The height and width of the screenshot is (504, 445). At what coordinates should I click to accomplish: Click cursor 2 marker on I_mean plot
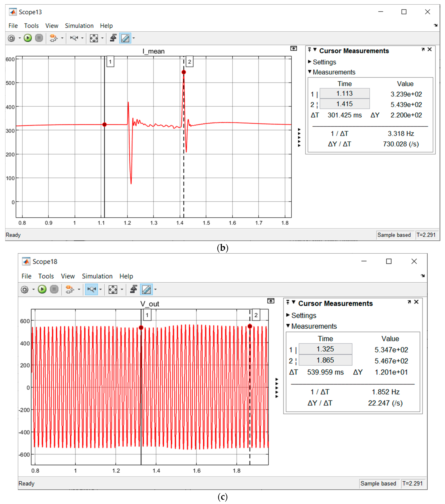(x=184, y=72)
